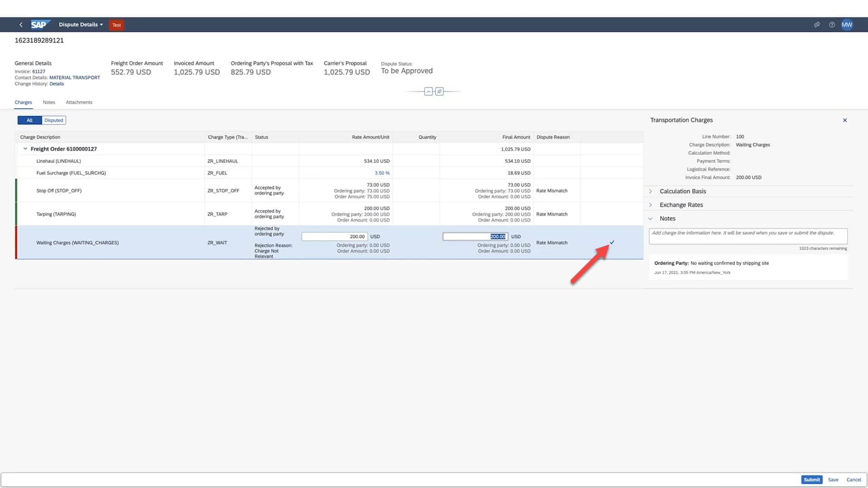Pin the header with the pin icon
The height and width of the screenshot is (488, 868).
(439, 92)
